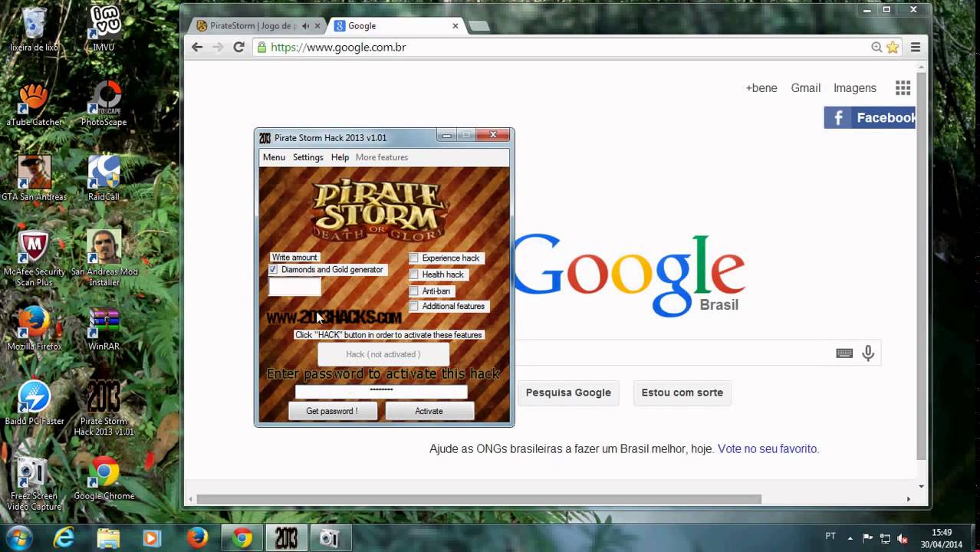Image resolution: width=980 pixels, height=552 pixels.
Task: Uncheck Diamonds and Gold generator checkbox
Action: click(273, 270)
